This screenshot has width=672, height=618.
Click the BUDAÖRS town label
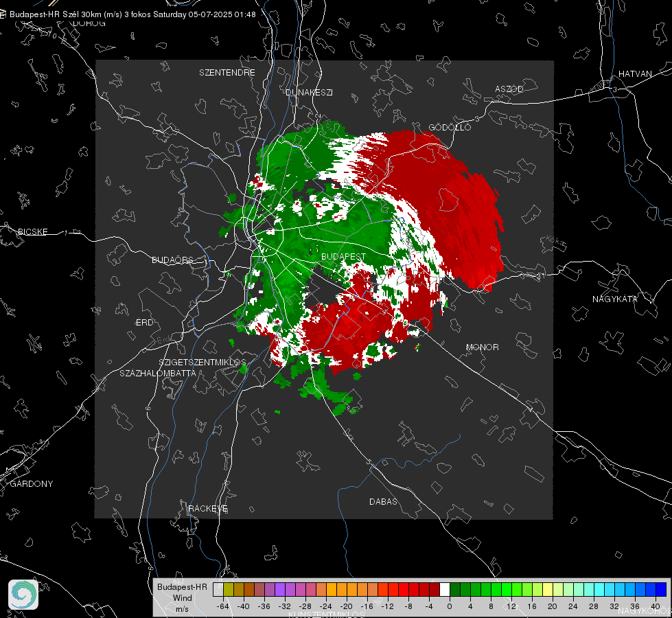[172, 260]
